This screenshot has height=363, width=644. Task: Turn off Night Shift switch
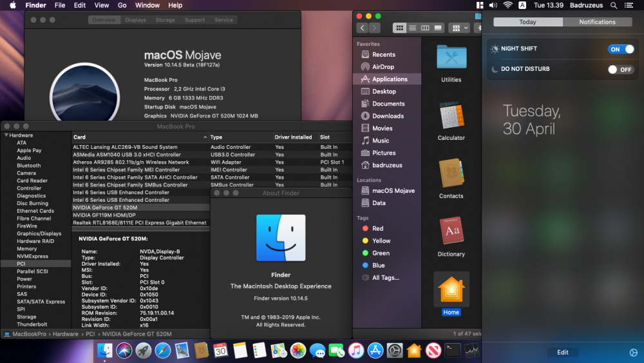click(621, 50)
